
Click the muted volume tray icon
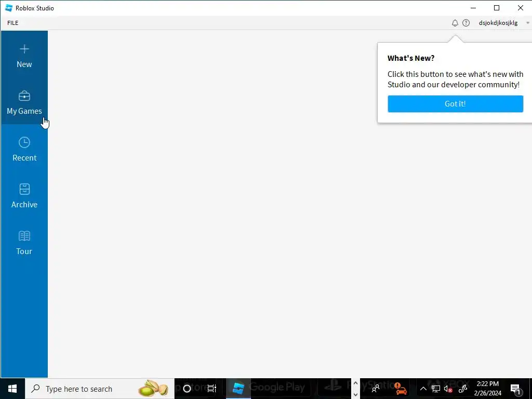tap(448, 389)
